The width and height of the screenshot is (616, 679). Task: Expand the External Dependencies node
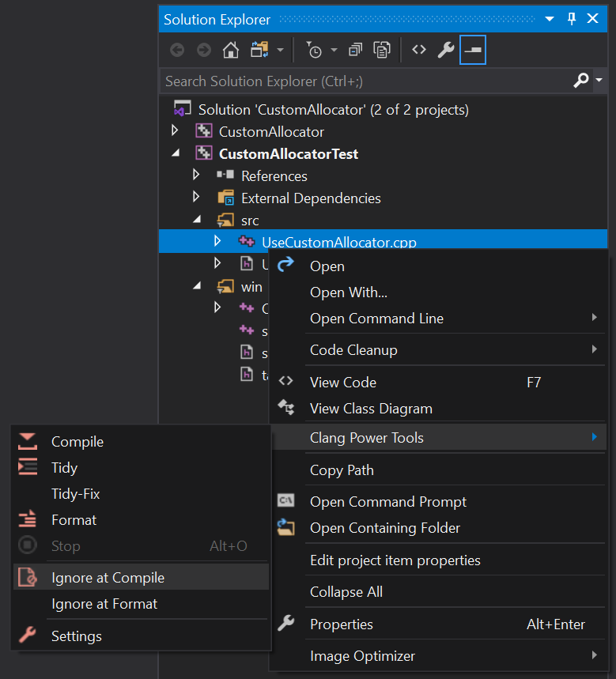click(x=196, y=197)
